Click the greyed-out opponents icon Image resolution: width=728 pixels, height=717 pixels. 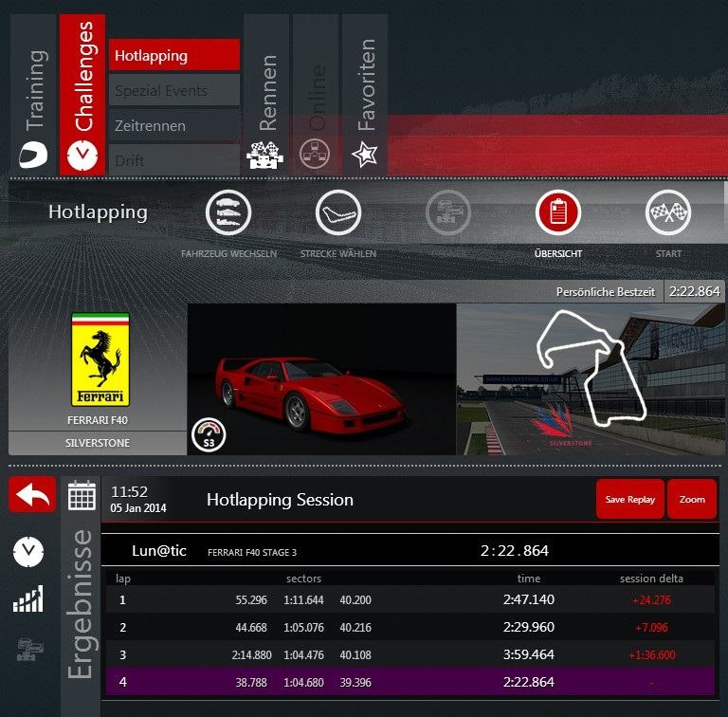448,212
